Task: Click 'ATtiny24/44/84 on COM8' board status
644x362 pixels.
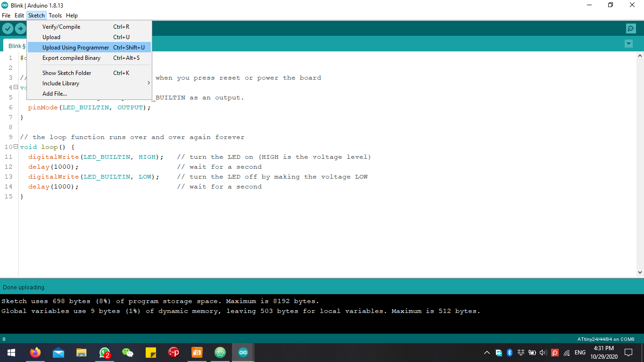Action: tap(606, 339)
